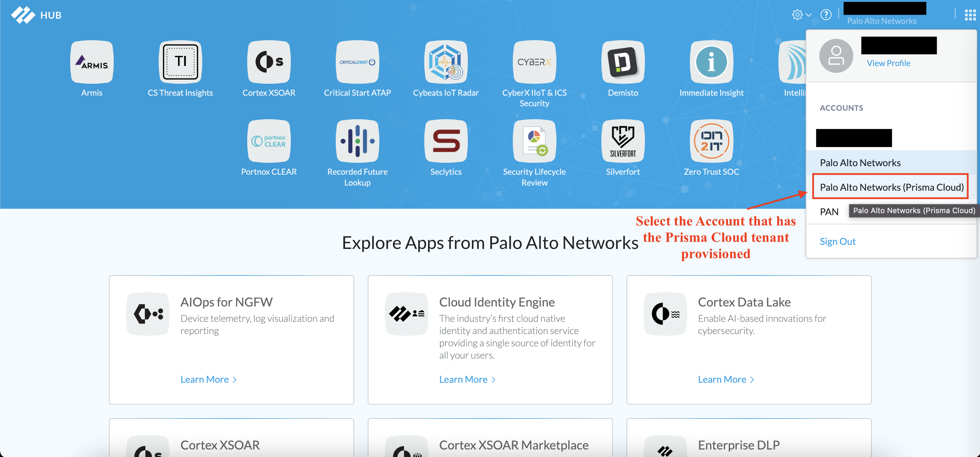
Task: Click the Seclytics app icon
Action: point(445,141)
